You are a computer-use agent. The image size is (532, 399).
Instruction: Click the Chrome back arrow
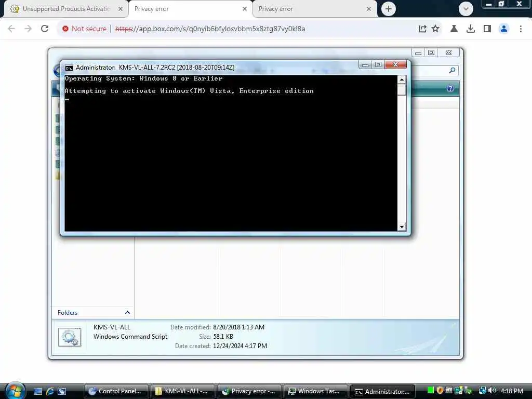(11, 29)
